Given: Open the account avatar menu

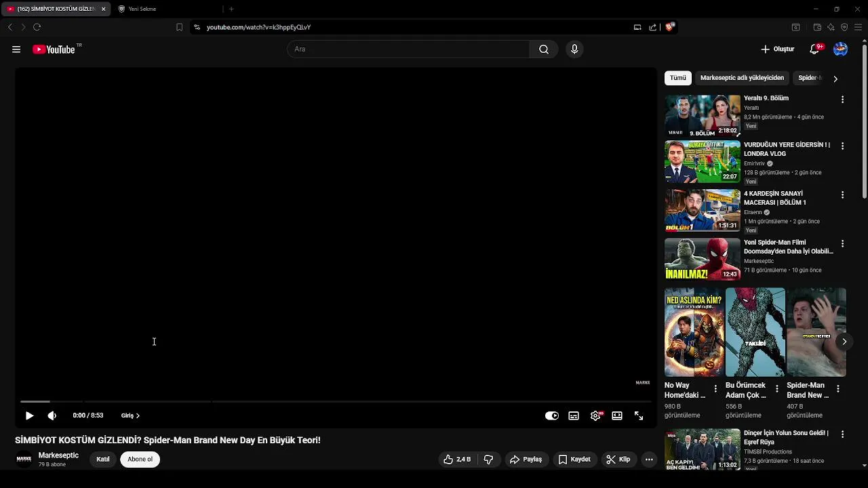Looking at the screenshot, I should [x=840, y=49].
